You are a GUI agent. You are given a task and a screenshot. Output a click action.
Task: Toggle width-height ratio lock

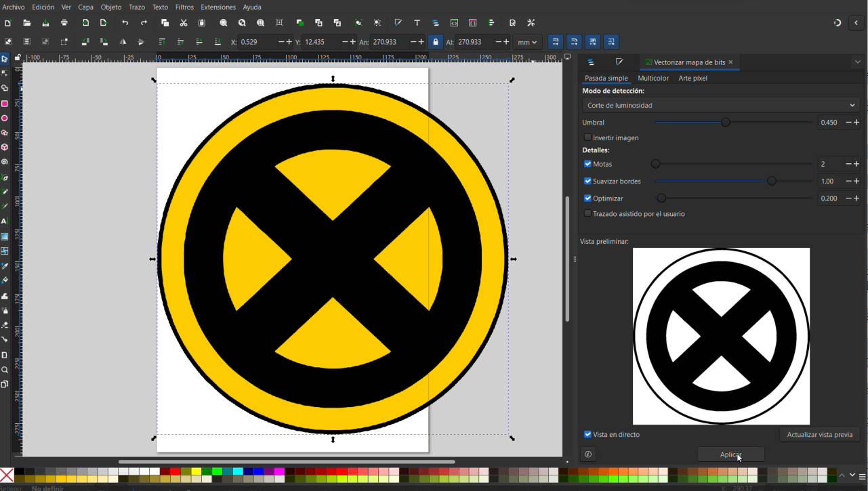coord(435,42)
